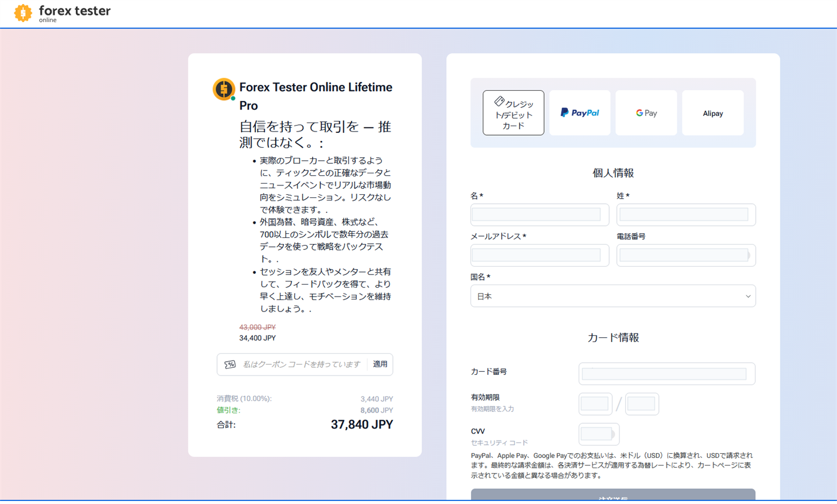Click the coupon code input field
This screenshot has width=837, height=504.
302,364
